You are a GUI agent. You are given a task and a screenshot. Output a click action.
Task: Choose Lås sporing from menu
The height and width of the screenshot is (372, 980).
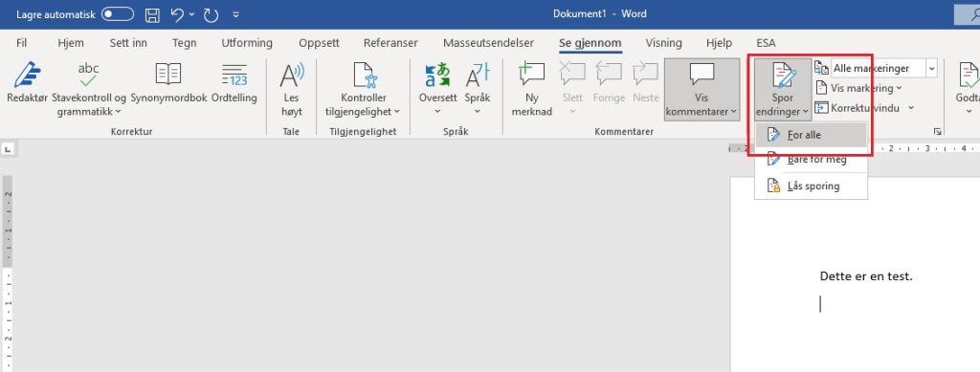pos(811,186)
